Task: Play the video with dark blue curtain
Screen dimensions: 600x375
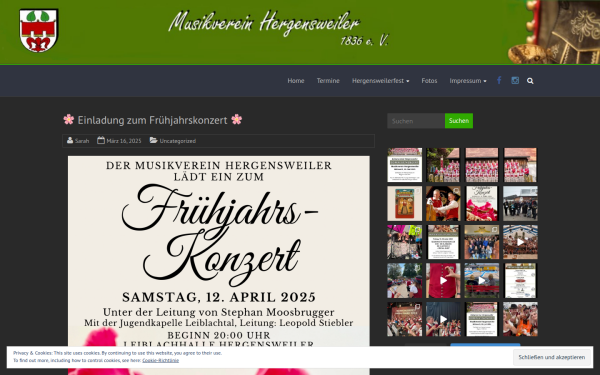Action: (x=443, y=319)
